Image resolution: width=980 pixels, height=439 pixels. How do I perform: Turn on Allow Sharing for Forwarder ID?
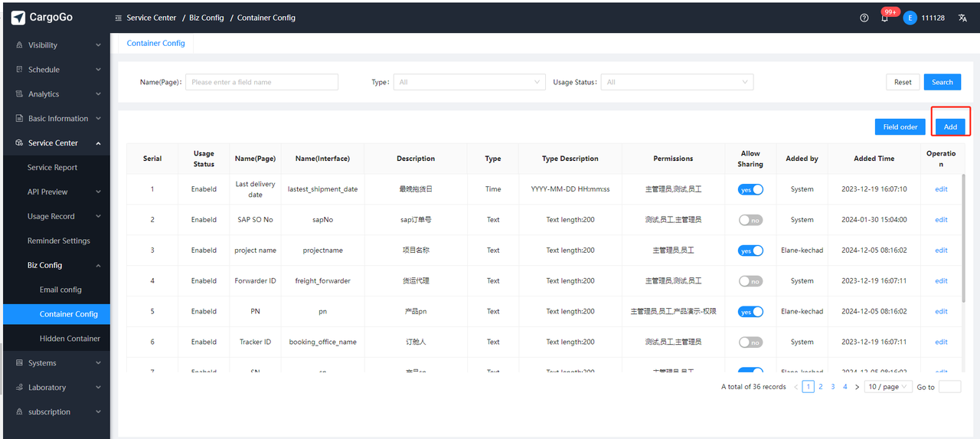point(750,281)
